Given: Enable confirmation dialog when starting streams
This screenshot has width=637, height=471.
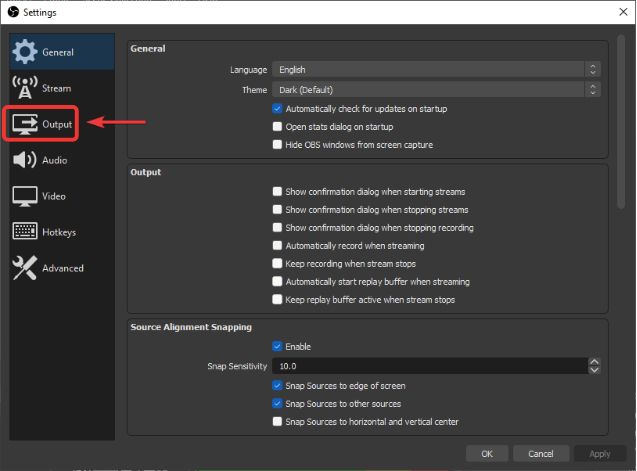Looking at the screenshot, I should tap(277, 191).
